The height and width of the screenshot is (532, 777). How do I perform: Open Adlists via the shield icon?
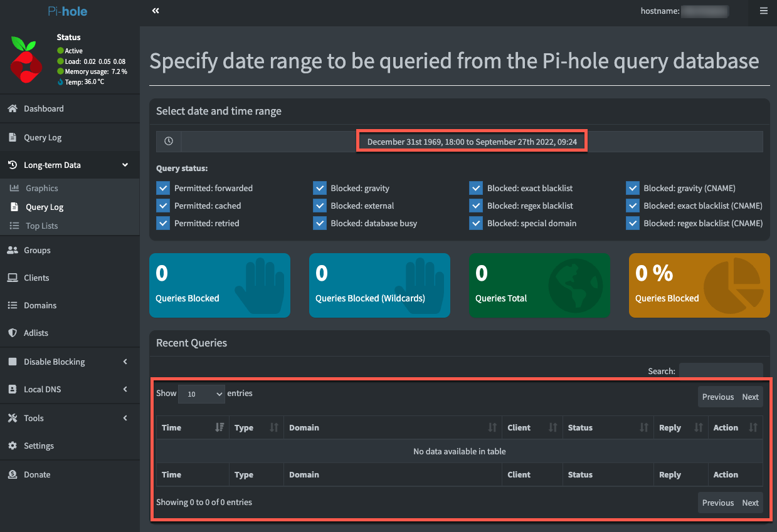[x=13, y=333]
